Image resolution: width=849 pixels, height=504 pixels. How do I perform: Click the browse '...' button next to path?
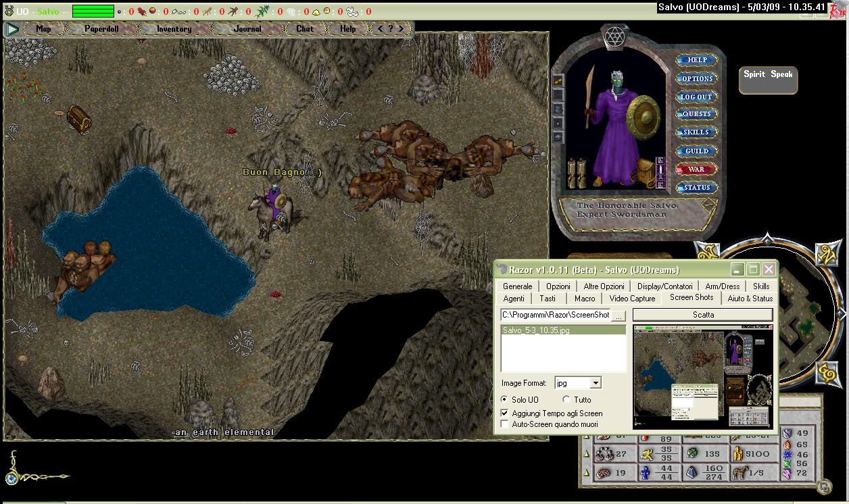619,315
